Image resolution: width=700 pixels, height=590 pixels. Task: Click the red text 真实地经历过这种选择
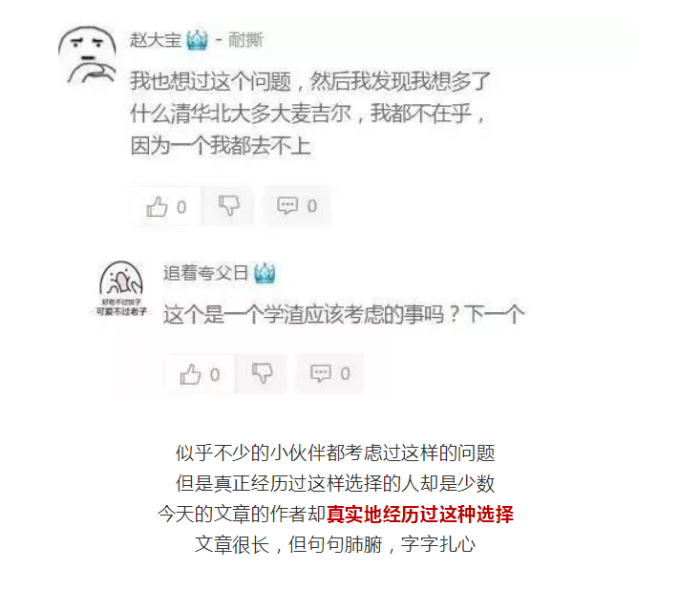pos(419,514)
